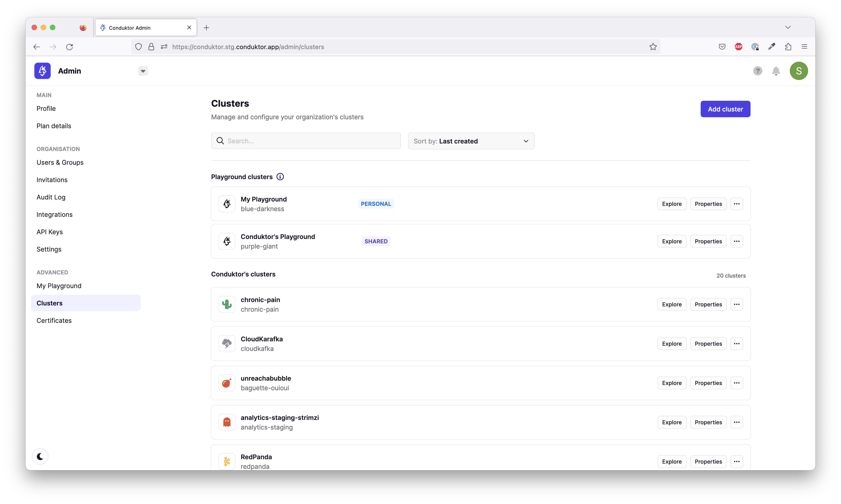
Task: Click the Add cluster button
Action: click(x=725, y=109)
